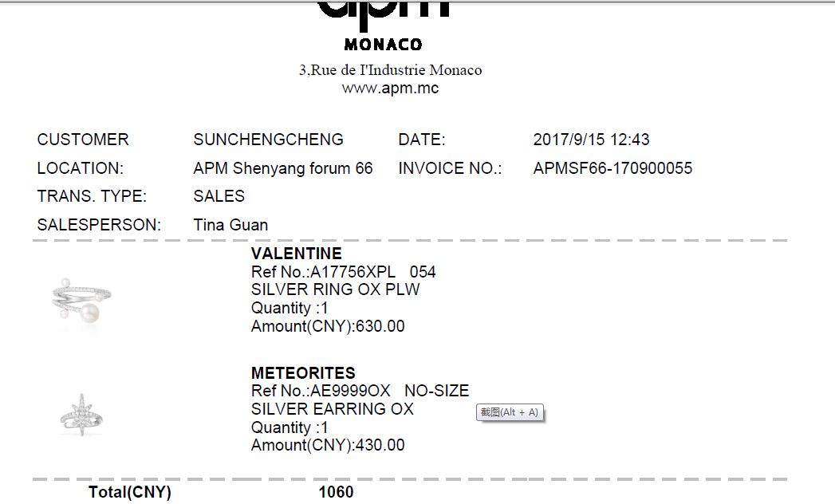Click the METEORITES product heading
835x504 pixels.
[x=304, y=373]
